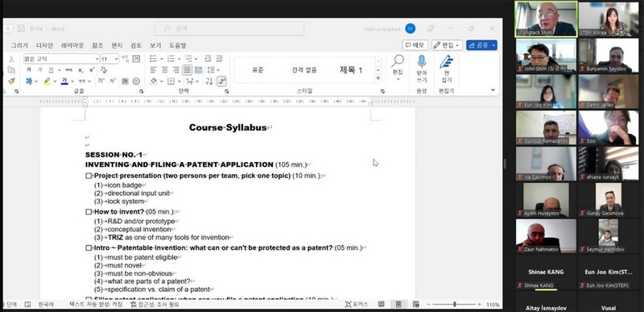The height and width of the screenshot is (312, 644).
Task: Click the enclosed character circle icon
Action: pyautogui.click(x=136, y=81)
